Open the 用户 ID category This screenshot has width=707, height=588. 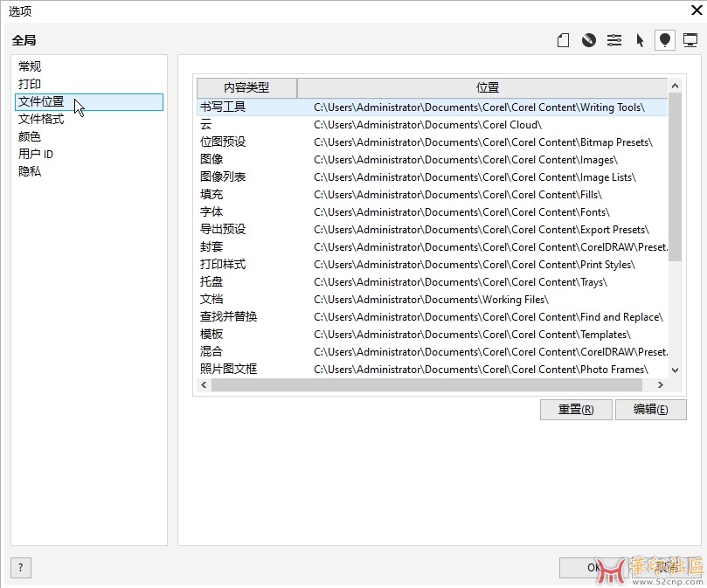click(x=36, y=154)
